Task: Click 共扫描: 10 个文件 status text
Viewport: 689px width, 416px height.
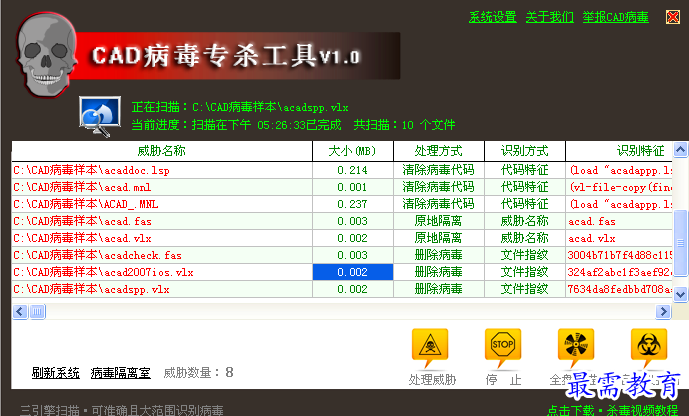Action: (404, 125)
